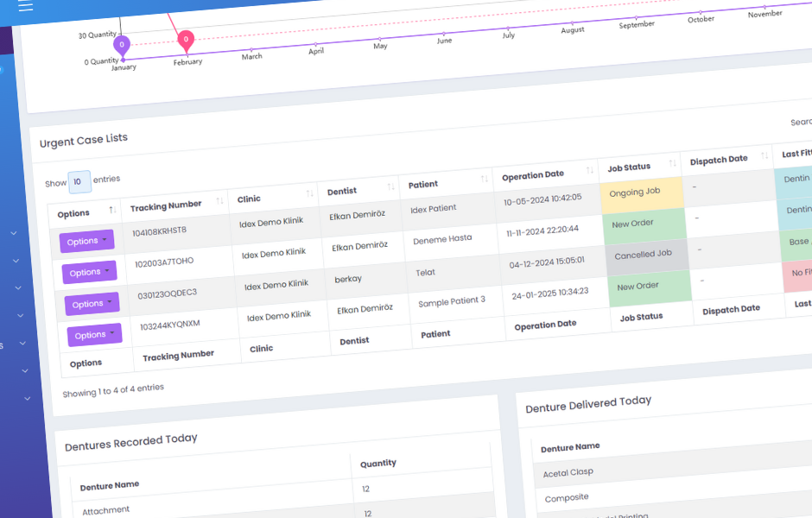Click the September label on the chart axis
The height and width of the screenshot is (518, 812).
637,25
